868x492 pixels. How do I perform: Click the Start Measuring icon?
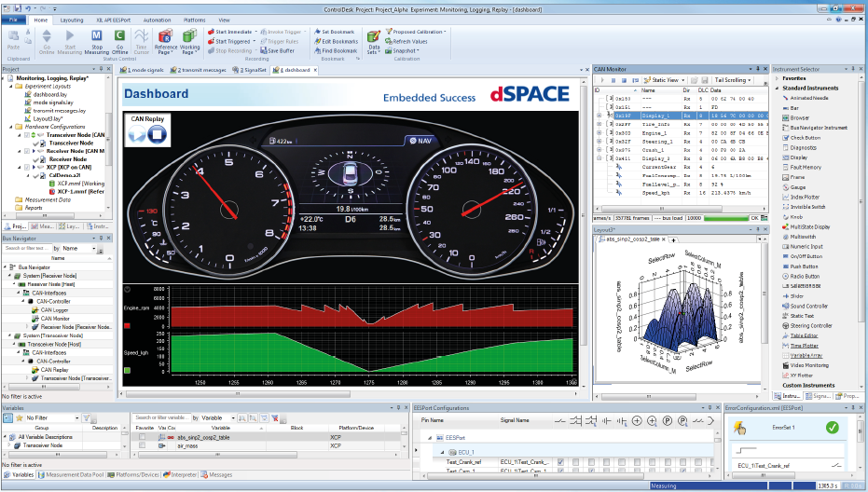pos(70,36)
